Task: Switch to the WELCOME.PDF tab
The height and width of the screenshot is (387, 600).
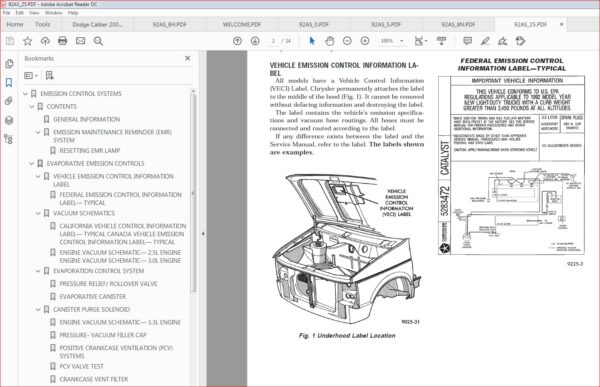Action: point(242,24)
